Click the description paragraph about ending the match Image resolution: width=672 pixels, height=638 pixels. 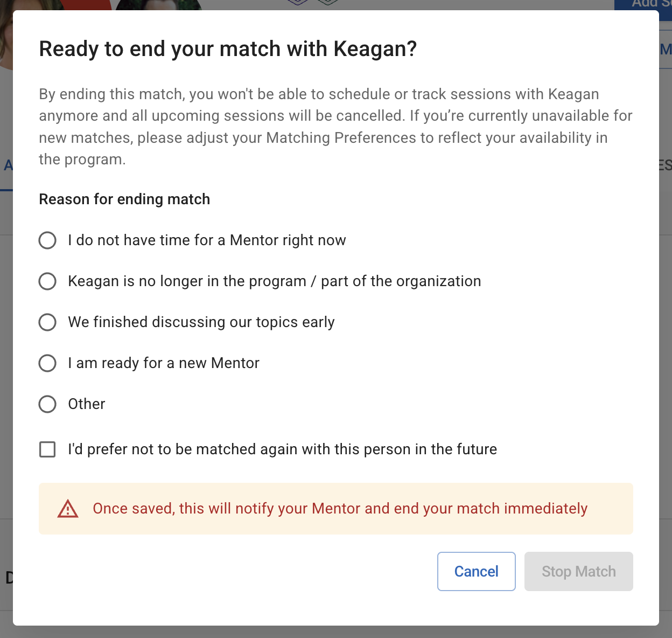click(335, 127)
